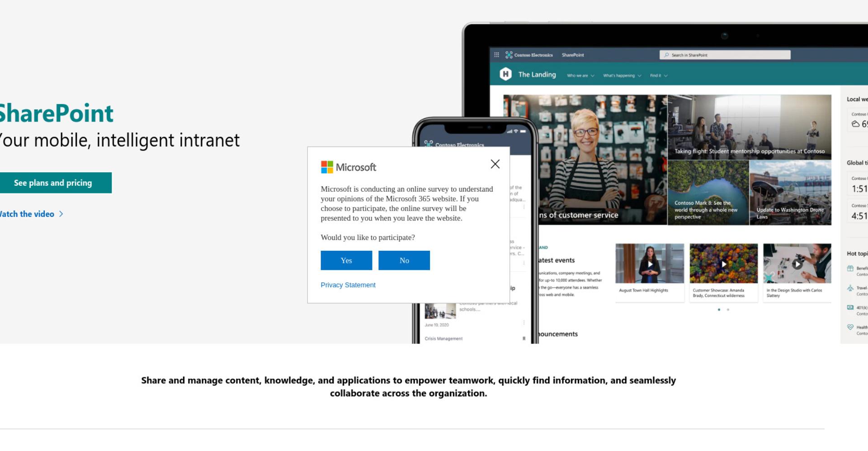
Task: Select the first carousel page dot
Action: click(x=719, y=310)
